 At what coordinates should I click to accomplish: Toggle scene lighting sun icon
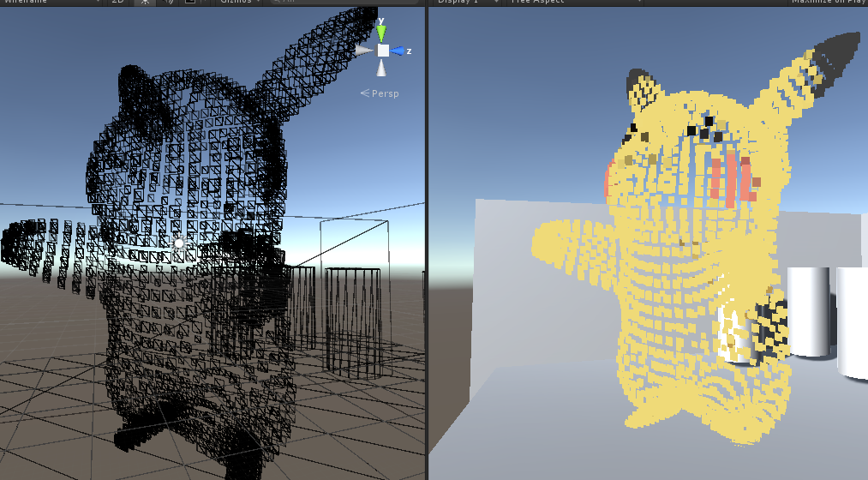[x=145, y=2]
